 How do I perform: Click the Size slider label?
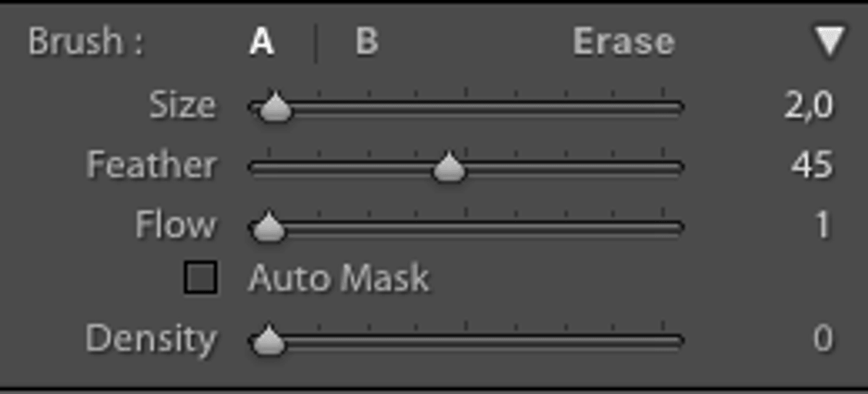pos(182,106)
